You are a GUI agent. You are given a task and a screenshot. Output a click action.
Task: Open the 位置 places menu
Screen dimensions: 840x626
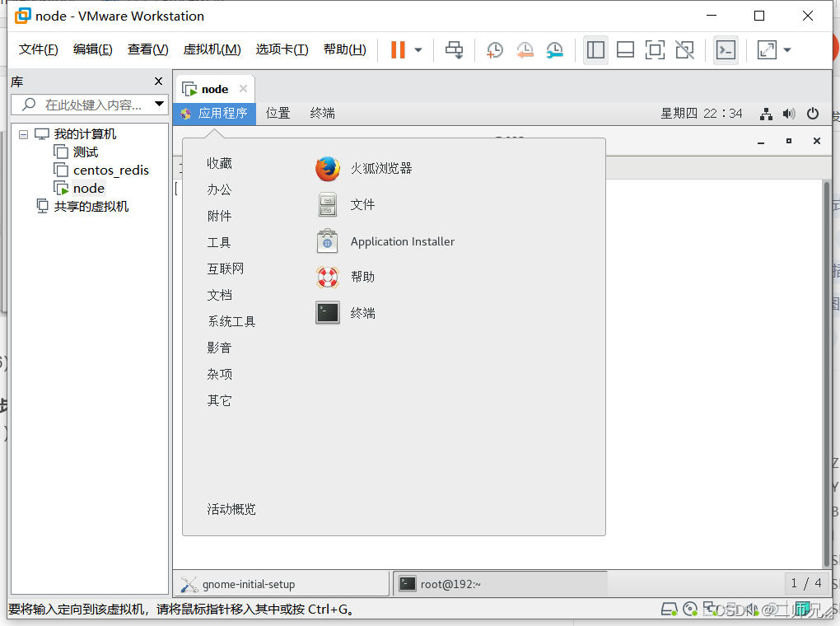pos(278,114)
